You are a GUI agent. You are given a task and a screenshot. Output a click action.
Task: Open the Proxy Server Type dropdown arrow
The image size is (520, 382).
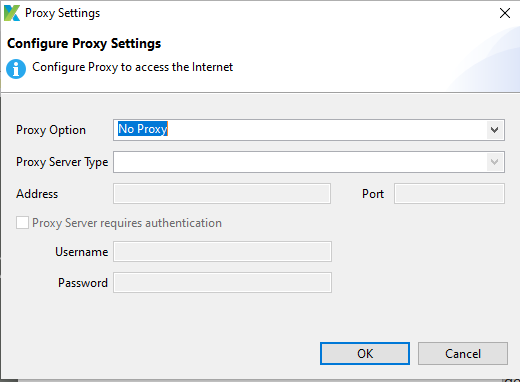(495, 162)
